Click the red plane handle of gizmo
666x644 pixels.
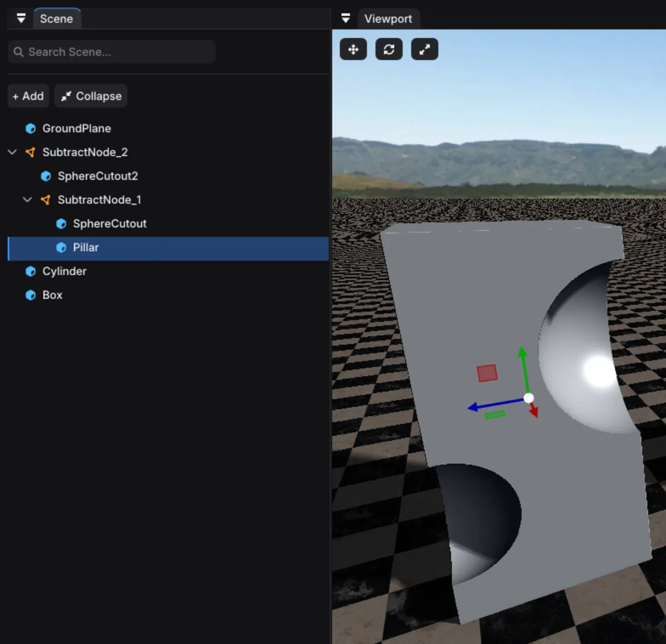[487, 373]
